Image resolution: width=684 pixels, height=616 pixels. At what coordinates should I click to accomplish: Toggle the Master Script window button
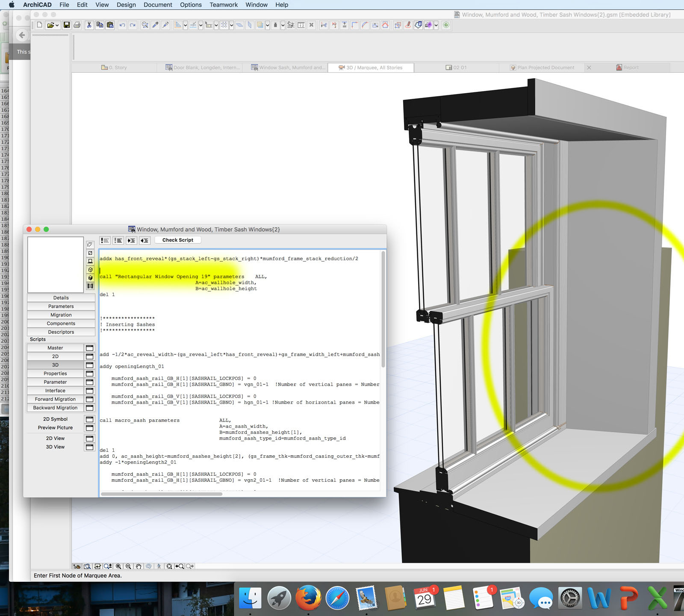[x=90, y=348]
